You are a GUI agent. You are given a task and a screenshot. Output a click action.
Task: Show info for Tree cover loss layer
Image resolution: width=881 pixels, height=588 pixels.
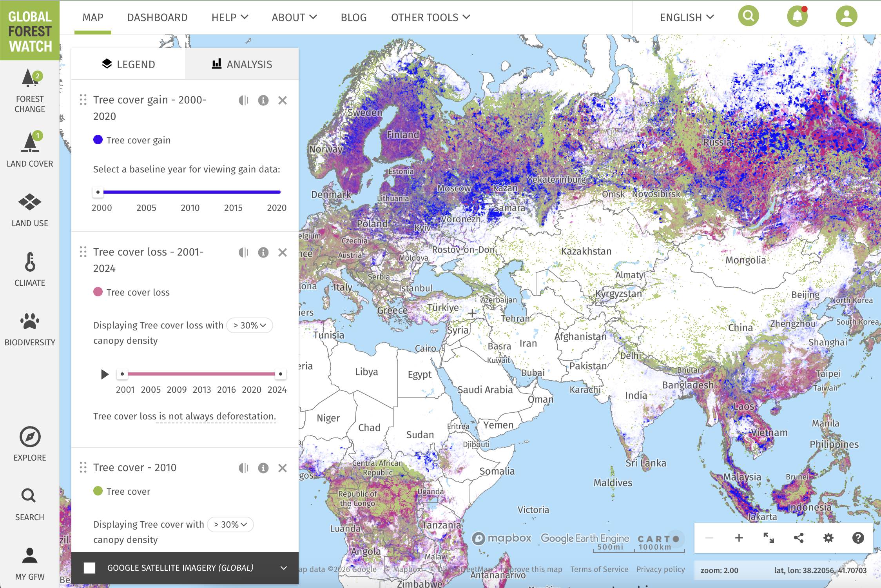point(263,252)
